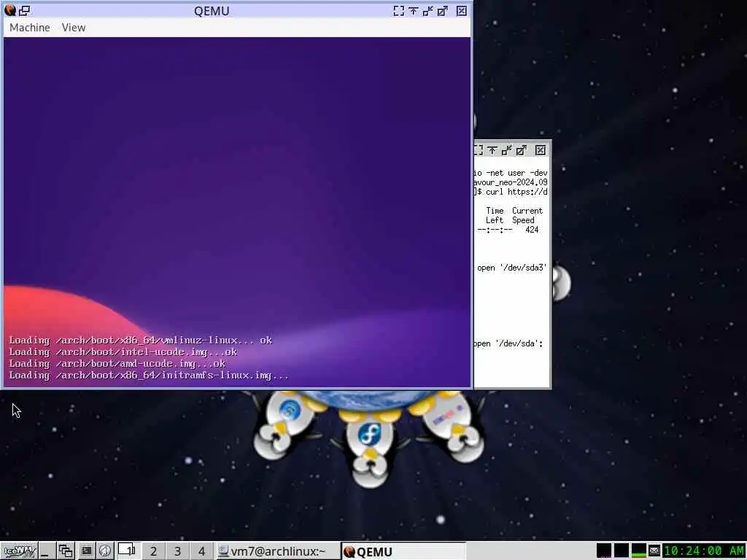Switch to workspace 1
Viewport: 747px width, 560px height.
tap(128, 551)
